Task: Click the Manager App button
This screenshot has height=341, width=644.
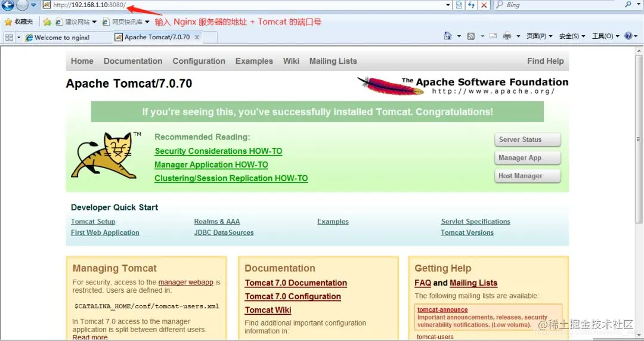Action: [x=528, y=157]
